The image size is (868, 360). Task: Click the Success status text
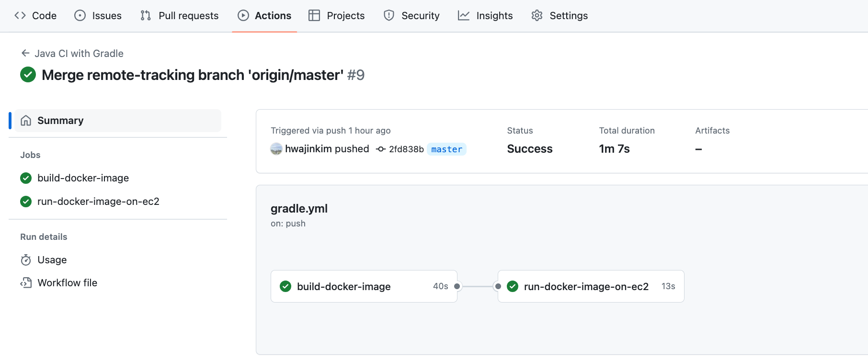tap(530, 149)
